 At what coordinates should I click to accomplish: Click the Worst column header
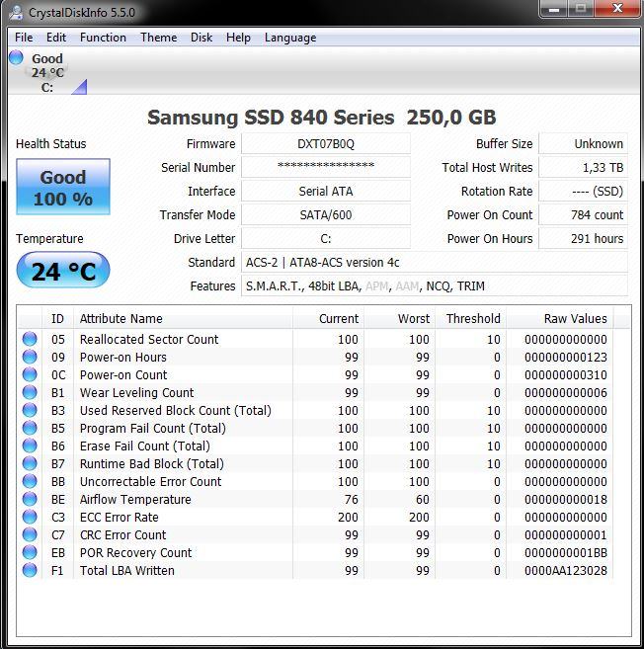[400, 318]
